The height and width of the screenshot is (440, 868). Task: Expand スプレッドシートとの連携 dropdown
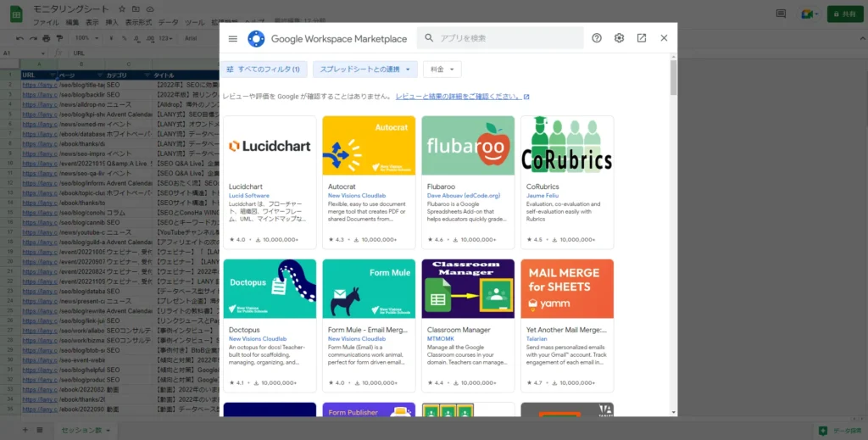(364, 70)
